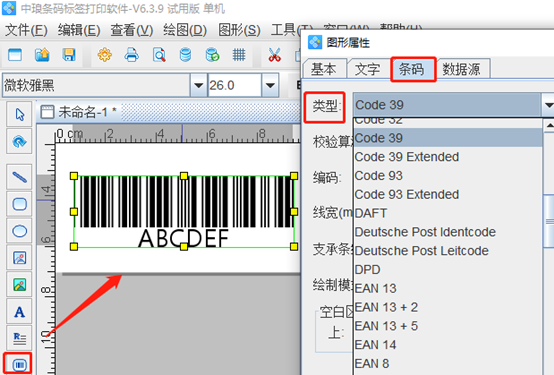
Task: Choose EAN 13 + 5 type
Action: [448, 326]
